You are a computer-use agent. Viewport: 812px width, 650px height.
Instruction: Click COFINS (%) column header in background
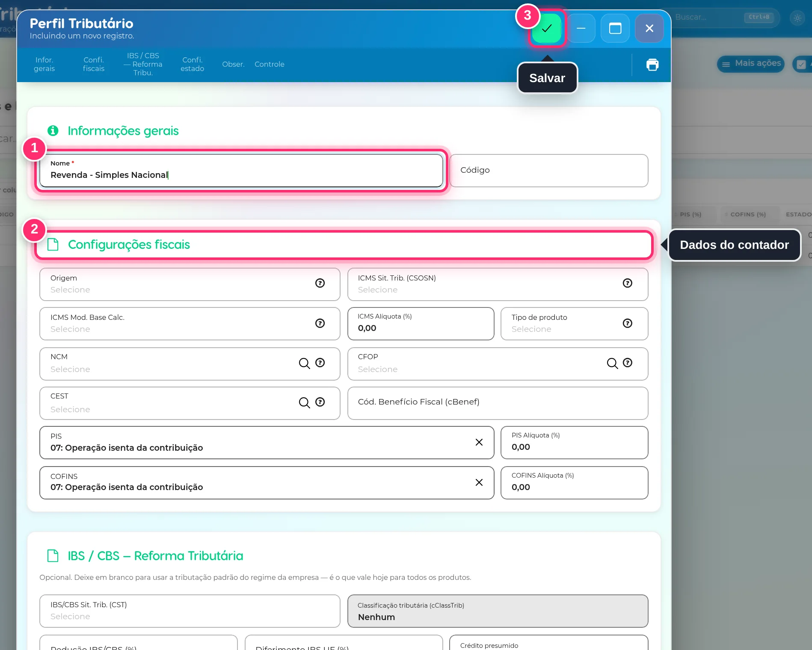[x=748, y=214]
